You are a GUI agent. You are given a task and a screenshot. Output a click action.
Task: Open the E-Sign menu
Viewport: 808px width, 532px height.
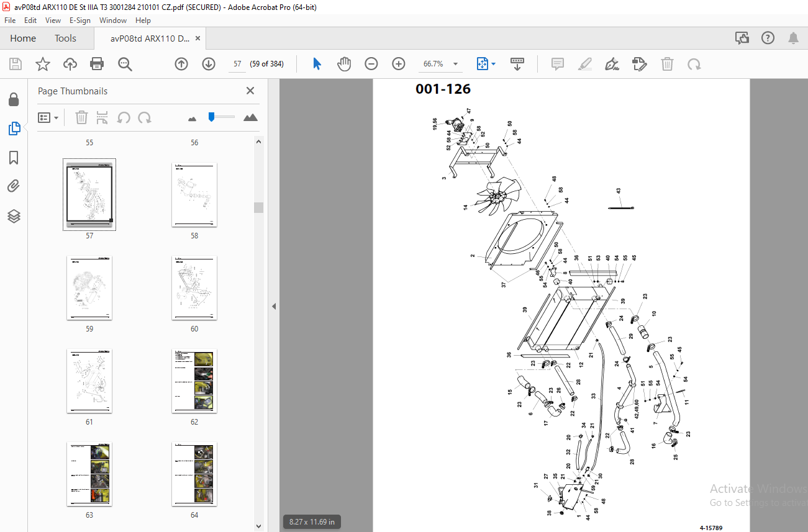click(x=79, y=20)
